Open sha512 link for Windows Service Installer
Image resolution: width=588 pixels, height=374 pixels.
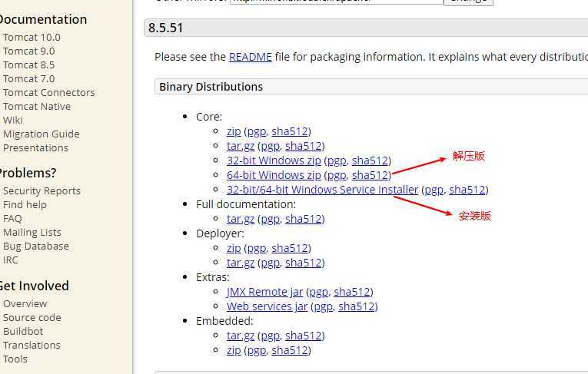[x=467, y=190]
